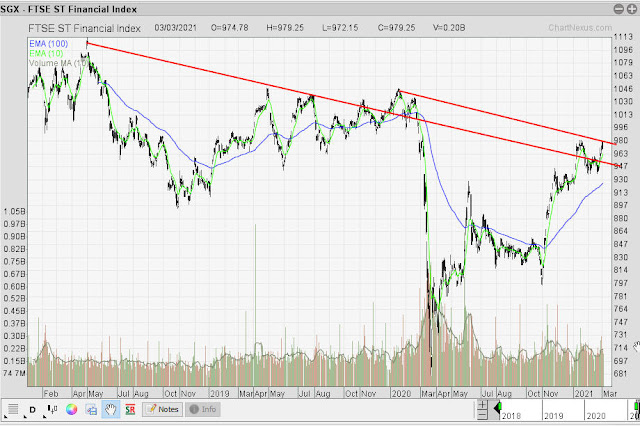This screenshot has height=426, width=640.
Task: Collapse the chart panel with minus icon
Action: click(619, 9)
